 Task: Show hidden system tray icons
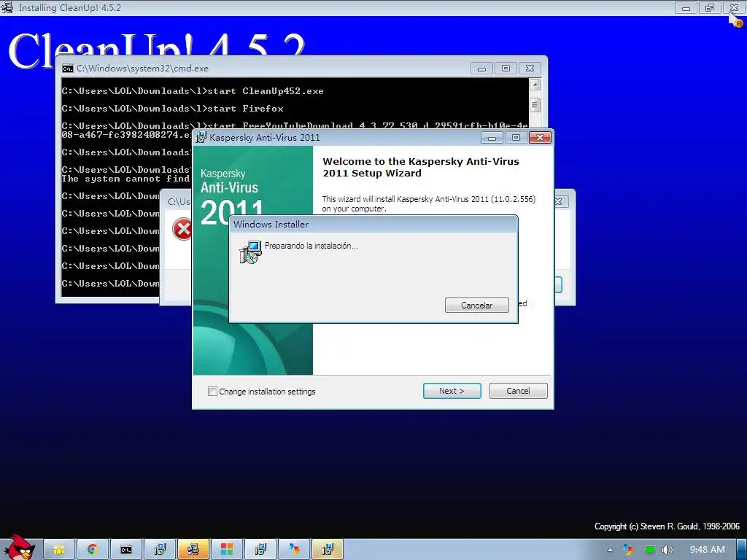610,550
